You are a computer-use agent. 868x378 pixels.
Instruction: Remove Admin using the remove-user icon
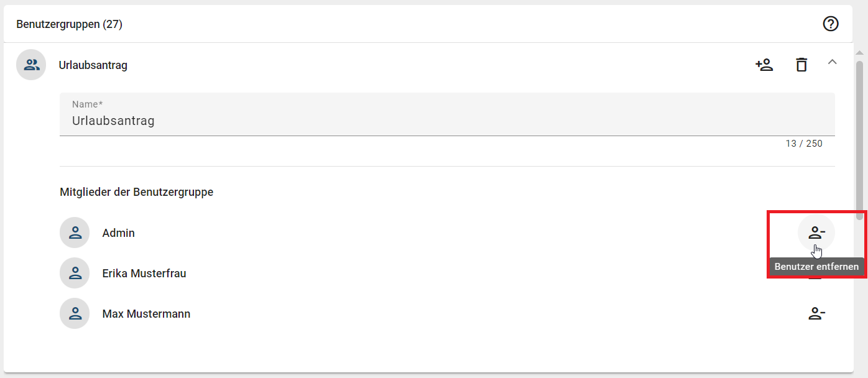[816, 233]
